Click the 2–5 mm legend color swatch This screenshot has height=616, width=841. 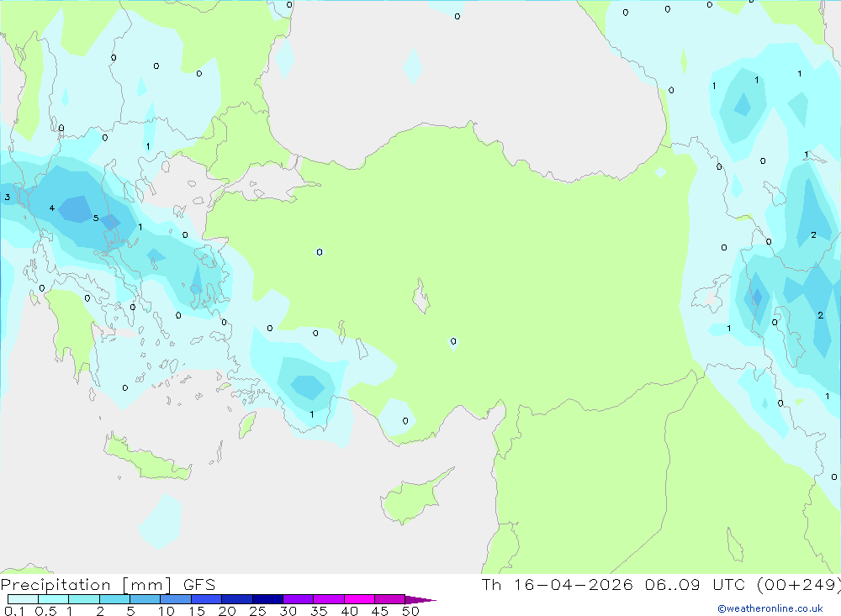point(114,599)
